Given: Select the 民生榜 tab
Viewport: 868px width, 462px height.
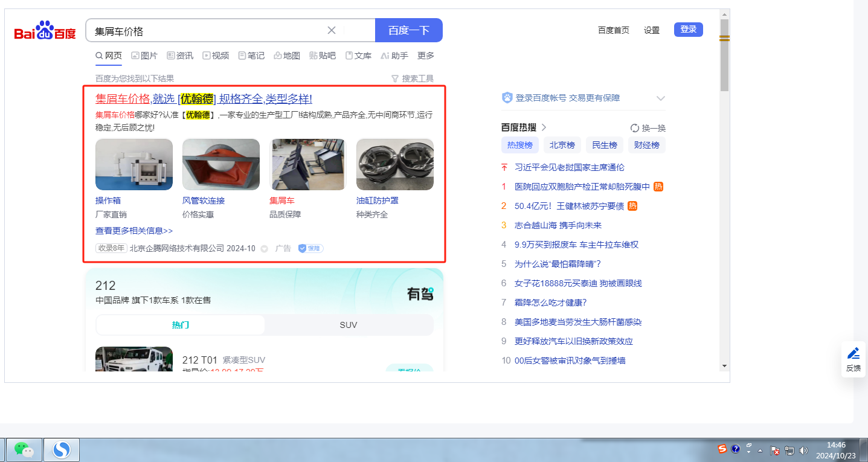Looking at the screenshot, I should pyautogui.click(x=605, y=145).
